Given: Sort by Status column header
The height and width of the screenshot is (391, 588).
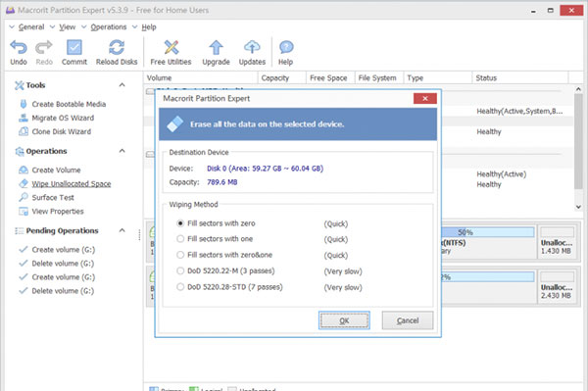Looking at the screenshot, I should 520,78.
